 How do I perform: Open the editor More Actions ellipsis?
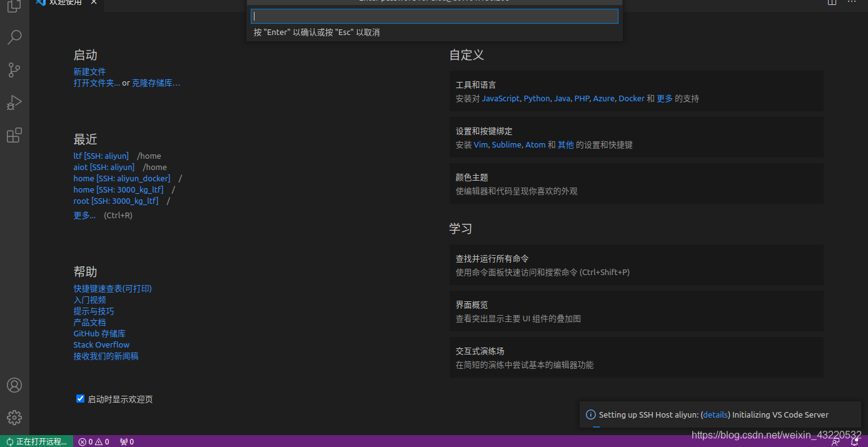853,3
